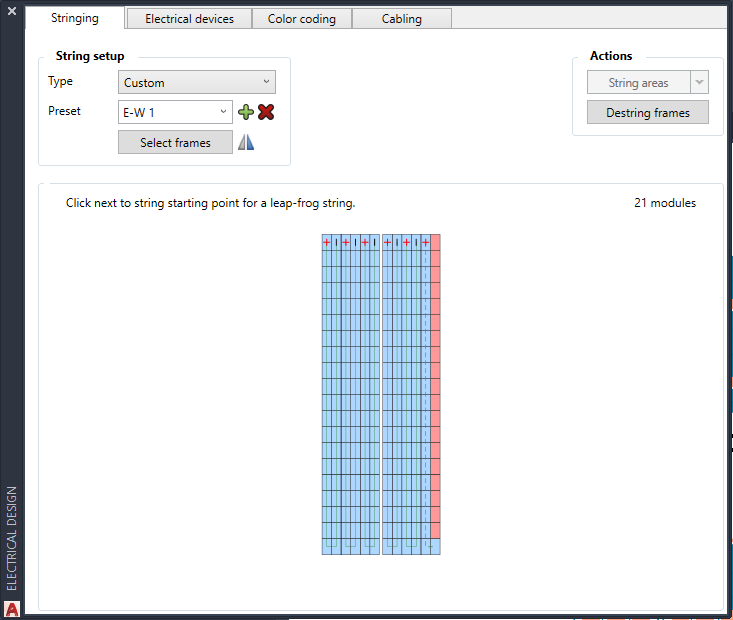Click the Destring frames button

[x=647, y=113]
